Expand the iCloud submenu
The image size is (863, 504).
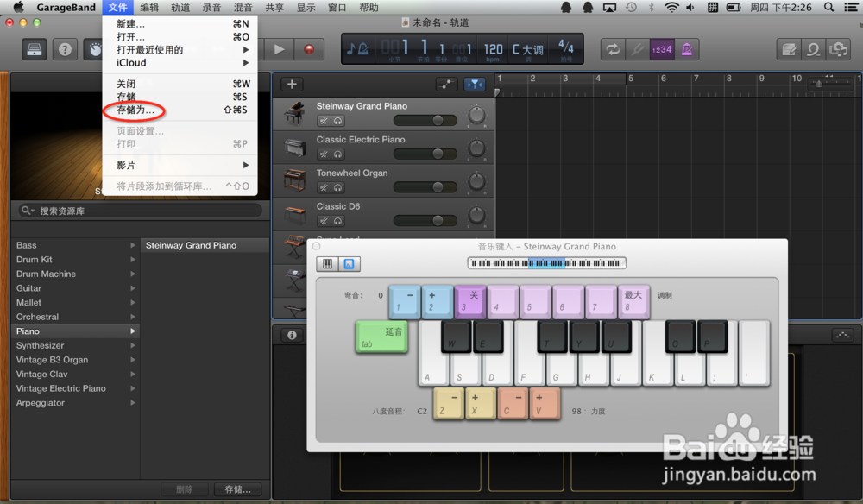pos(180,63)
